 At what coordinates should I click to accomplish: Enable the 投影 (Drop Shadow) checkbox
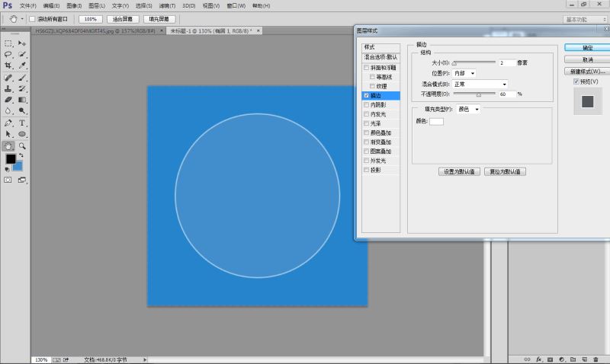pos(367,170)
